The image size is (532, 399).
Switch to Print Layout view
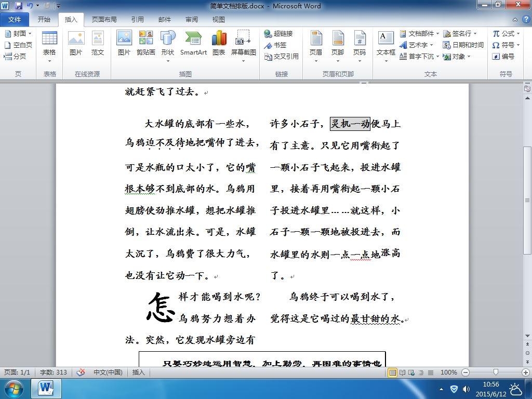(392, 373)
